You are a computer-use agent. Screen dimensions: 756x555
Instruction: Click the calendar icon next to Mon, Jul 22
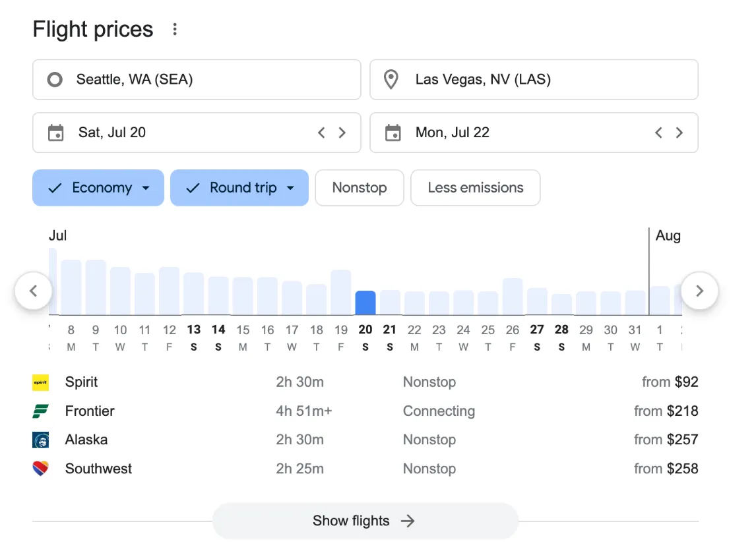click(393, 132)
